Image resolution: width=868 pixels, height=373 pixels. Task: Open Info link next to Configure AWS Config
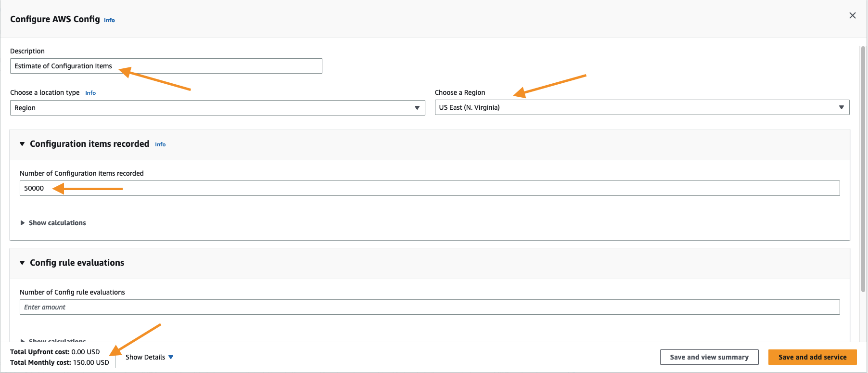(x=109, y=20)
